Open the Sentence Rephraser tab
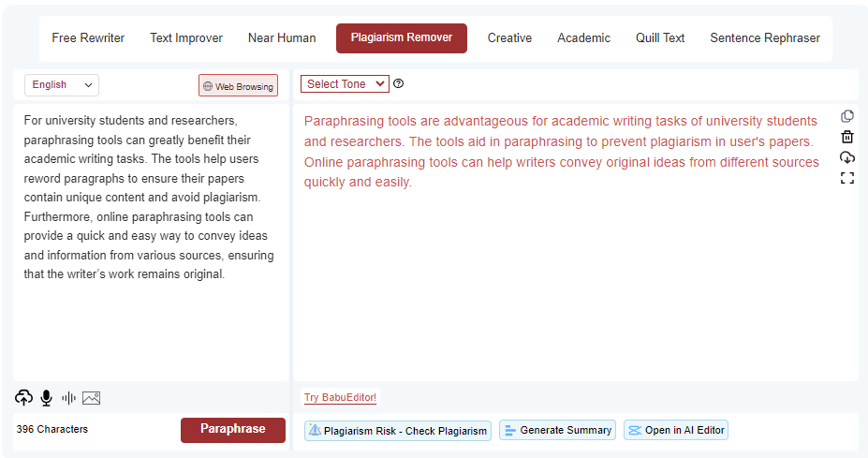 (x=765, y=37)
